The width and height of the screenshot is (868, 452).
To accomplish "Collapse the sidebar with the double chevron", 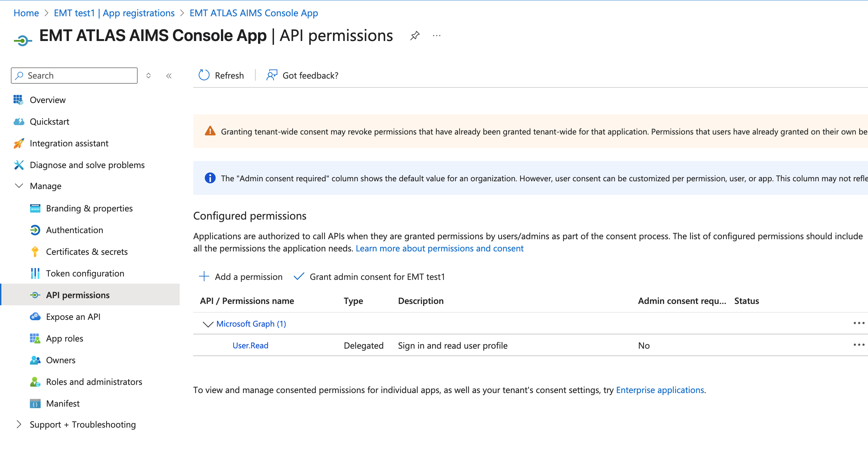I will point(169,76).
